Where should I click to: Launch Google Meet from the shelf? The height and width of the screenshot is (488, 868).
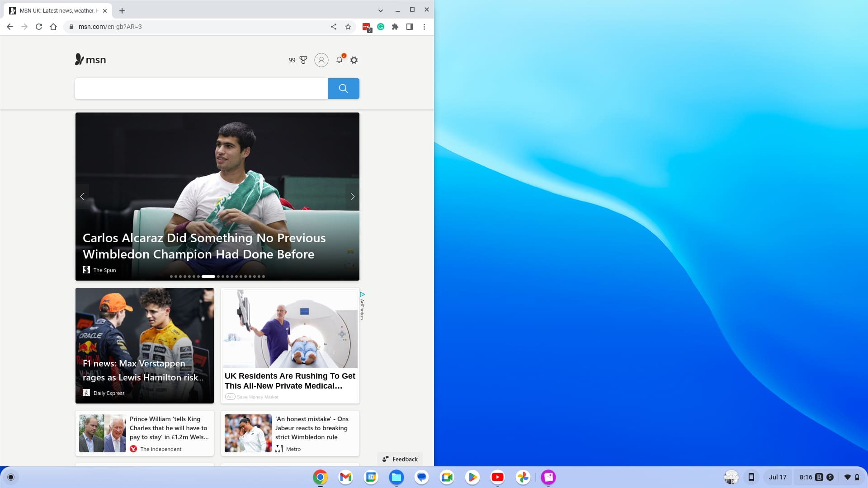tap(447, 477)
